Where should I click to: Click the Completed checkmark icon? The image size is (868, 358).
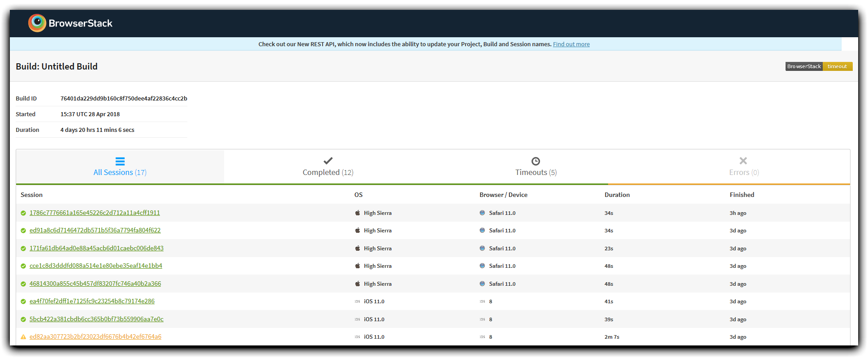coord(328,161)
